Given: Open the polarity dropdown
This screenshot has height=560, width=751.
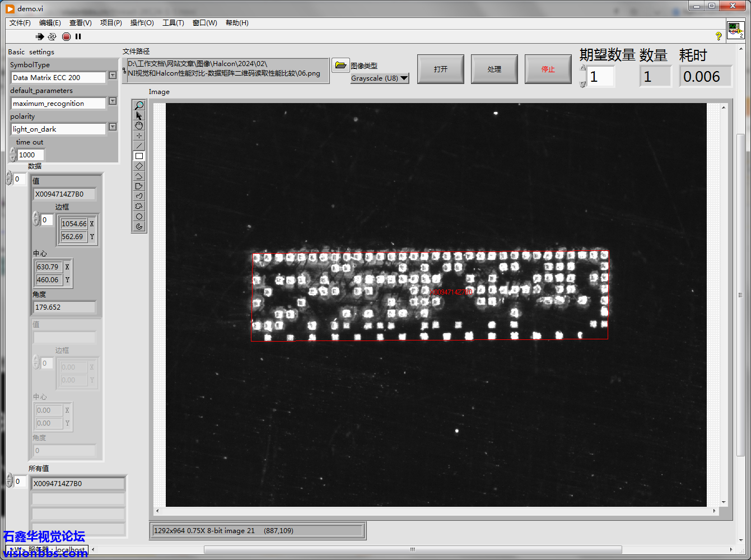Looking at the screenshot, I should [x=113, y=127].
